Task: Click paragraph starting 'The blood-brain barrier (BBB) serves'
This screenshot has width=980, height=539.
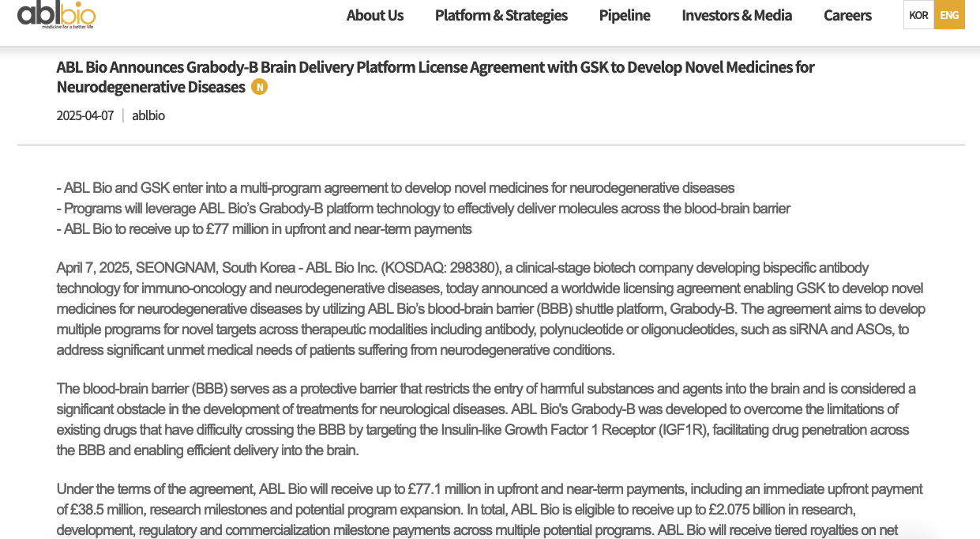Action: pos(486,420)
